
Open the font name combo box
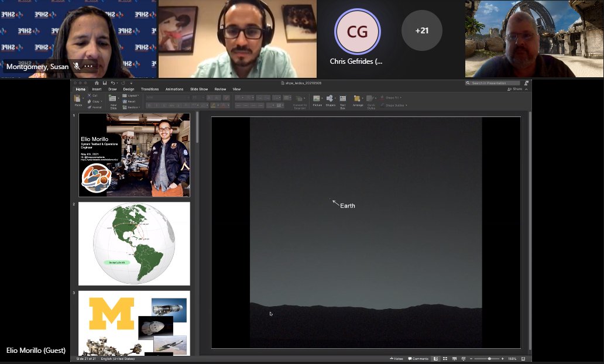(x=167, y=98)
